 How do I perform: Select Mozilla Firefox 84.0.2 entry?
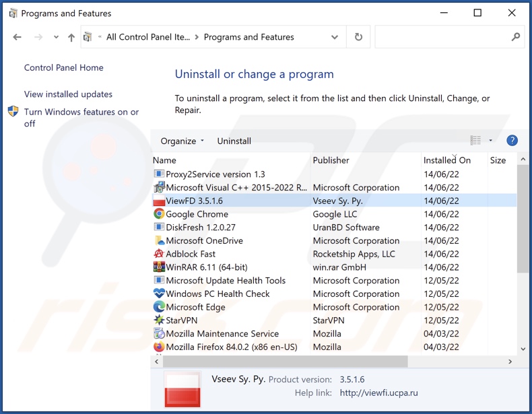pyautogui.click(x=232, y=347)
